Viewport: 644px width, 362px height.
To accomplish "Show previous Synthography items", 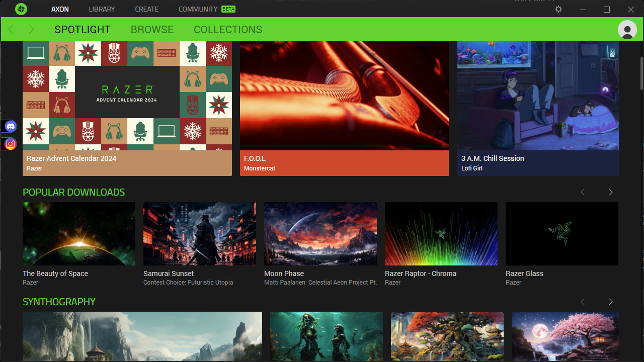I will coord(583,302).
